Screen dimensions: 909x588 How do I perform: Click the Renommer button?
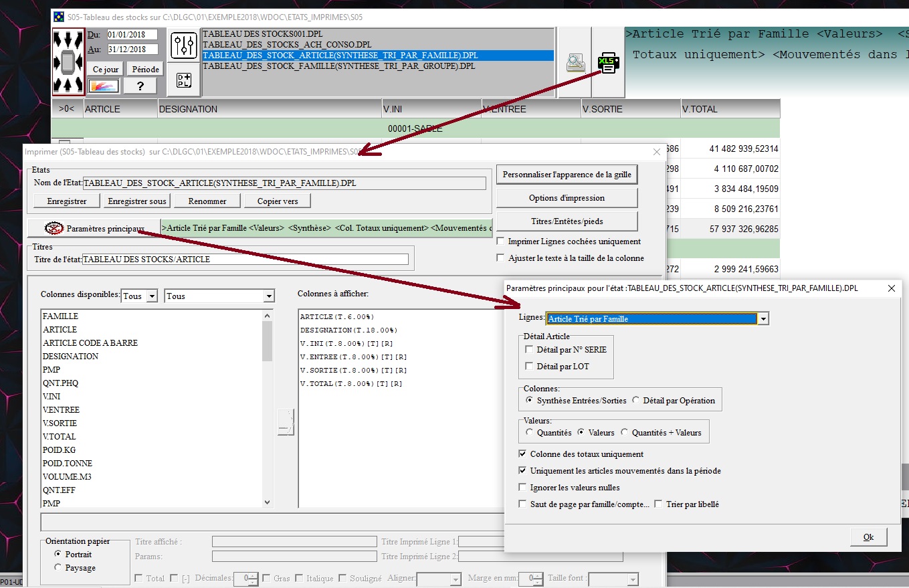[207, 201]
